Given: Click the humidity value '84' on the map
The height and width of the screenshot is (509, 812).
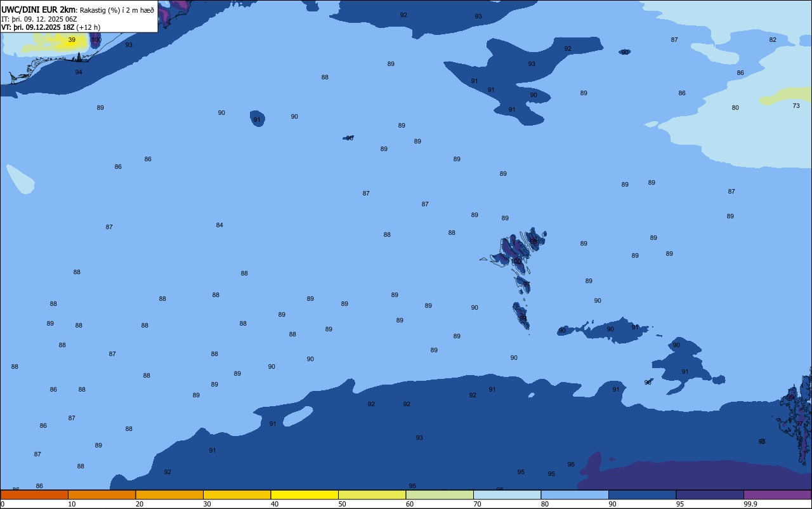Looking at the screenshot, I should [219, 225].
